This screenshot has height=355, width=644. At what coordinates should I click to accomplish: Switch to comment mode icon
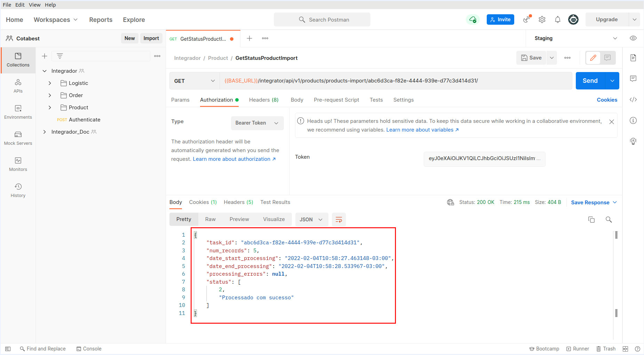607,58
